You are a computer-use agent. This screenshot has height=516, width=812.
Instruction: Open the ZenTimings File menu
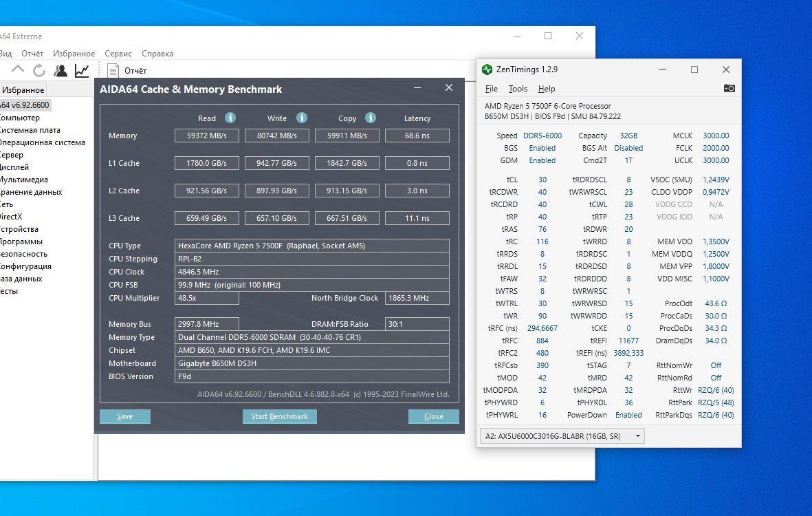click(492, 89)
